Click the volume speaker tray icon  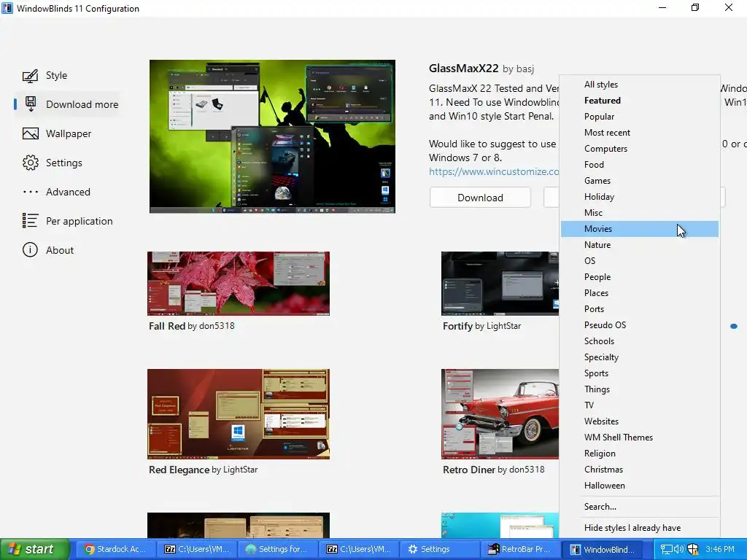678,549
